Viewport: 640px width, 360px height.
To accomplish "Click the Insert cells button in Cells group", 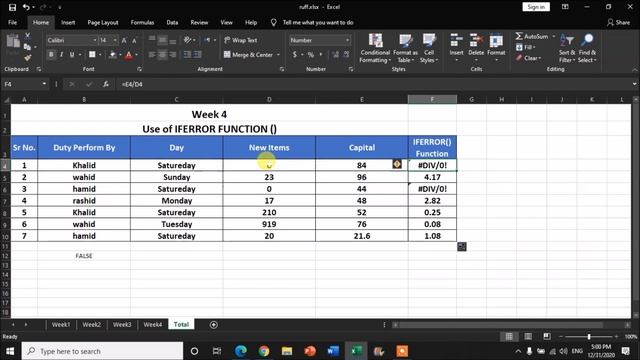I will 456,47.
